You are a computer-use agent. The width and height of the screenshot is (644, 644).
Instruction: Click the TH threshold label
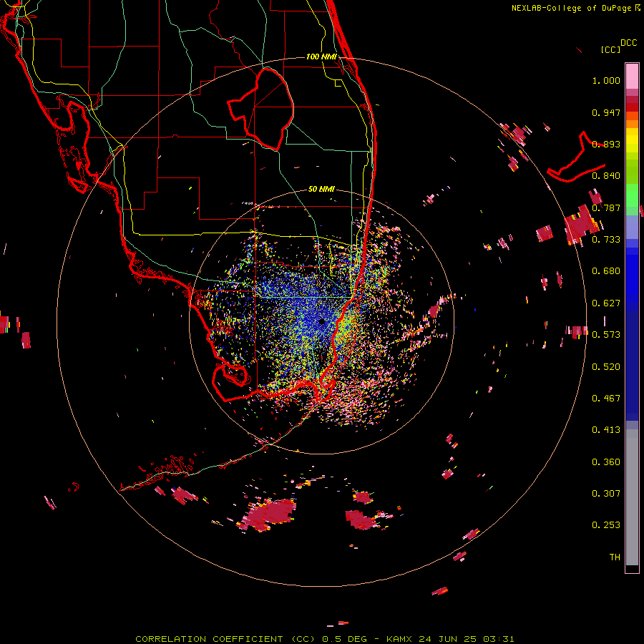615,557
